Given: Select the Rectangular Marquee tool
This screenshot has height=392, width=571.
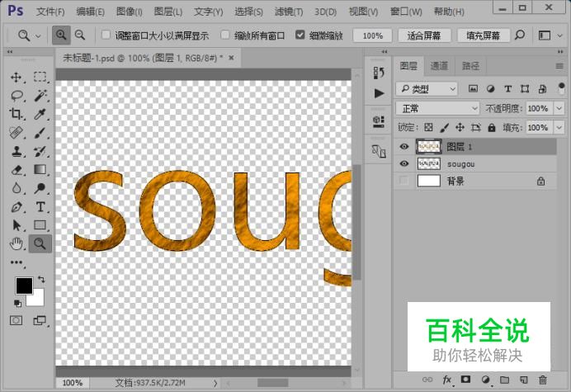Looking at the screenshot, I should 40,78.
